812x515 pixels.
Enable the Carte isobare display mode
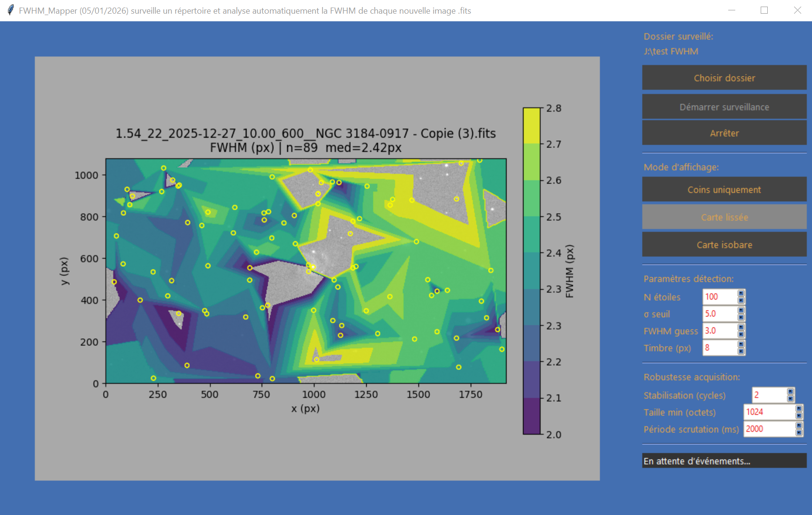pyautogui.click(x=724, y=245)
